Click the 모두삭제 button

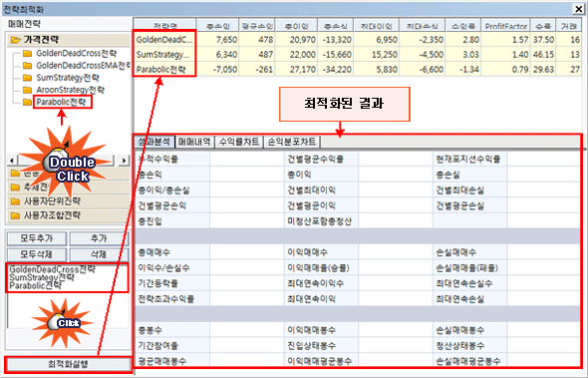37,254
